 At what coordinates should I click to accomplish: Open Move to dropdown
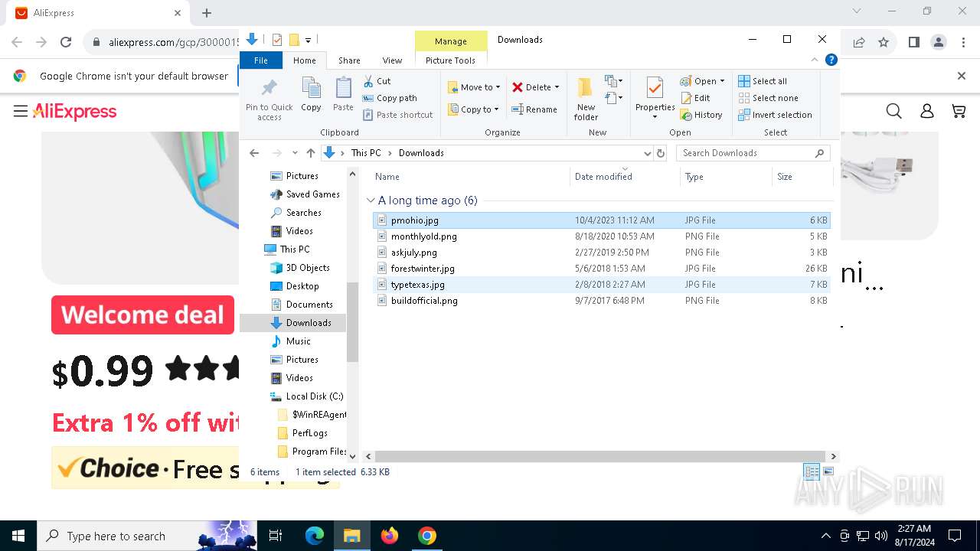[x=474, y=87]
